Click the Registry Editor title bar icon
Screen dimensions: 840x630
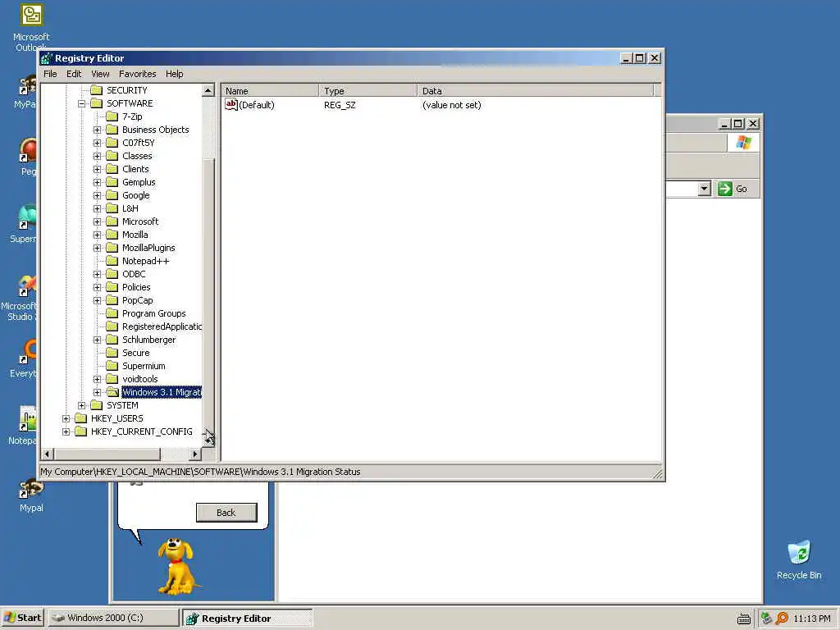tap(47, 58)
